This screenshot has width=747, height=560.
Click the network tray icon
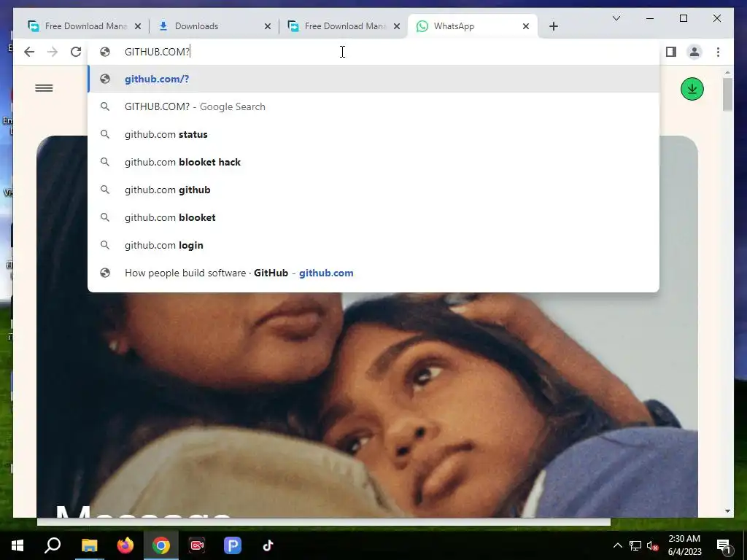(x=635, y=545)
